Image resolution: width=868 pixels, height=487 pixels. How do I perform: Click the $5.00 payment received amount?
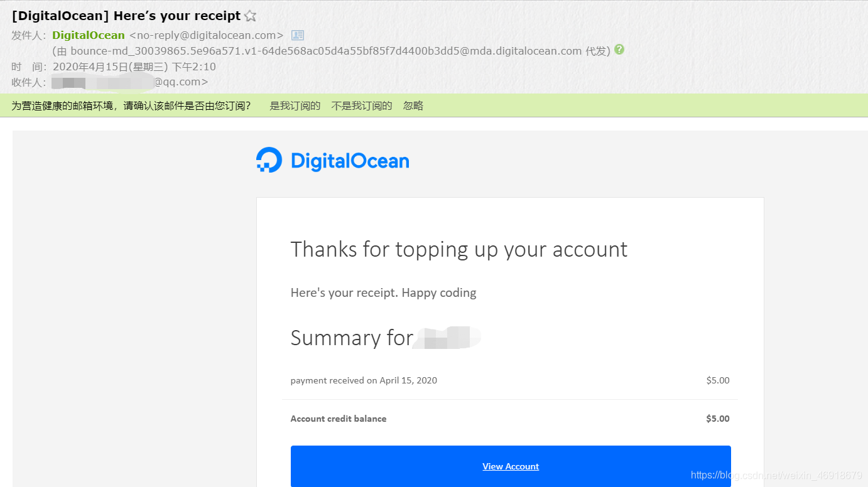tap(717, 380)
